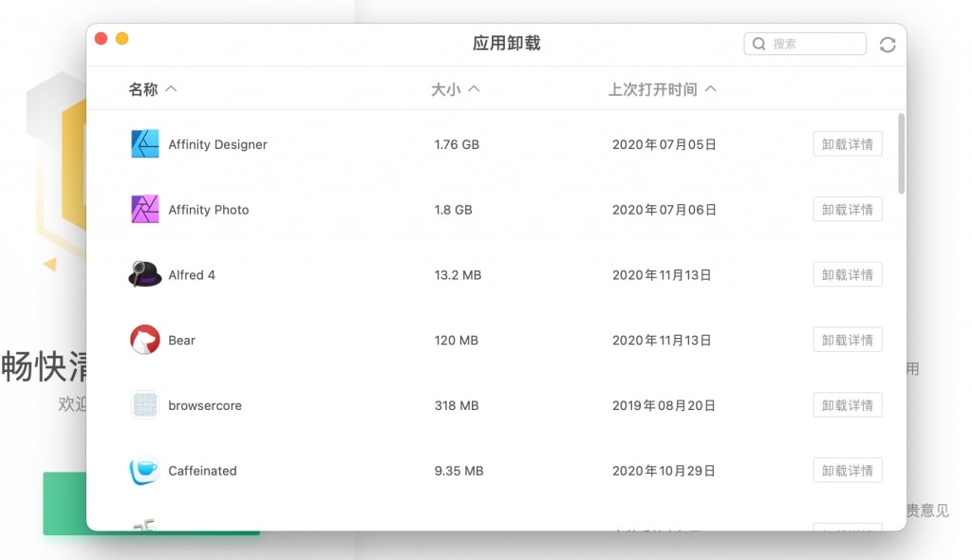
Task: Select the browsercore name text
Action: (205, 405)
